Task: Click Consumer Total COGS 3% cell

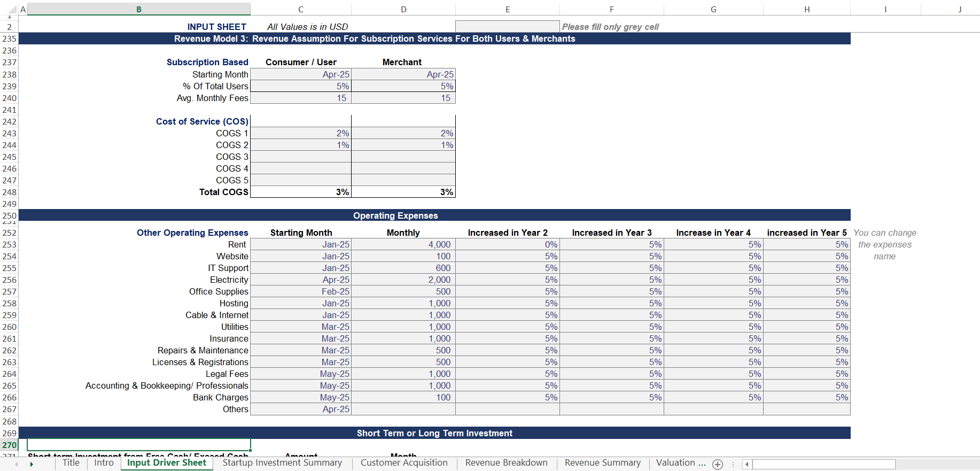Action: (301, 192)
